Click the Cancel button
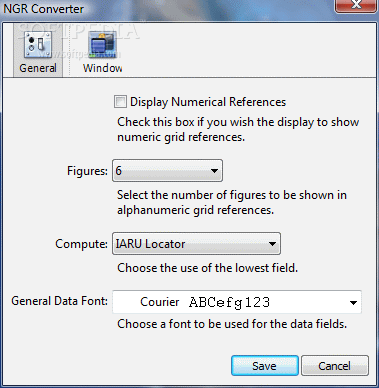Image resolution: width=379 pixels, height=388 pixels. (335, 366)
